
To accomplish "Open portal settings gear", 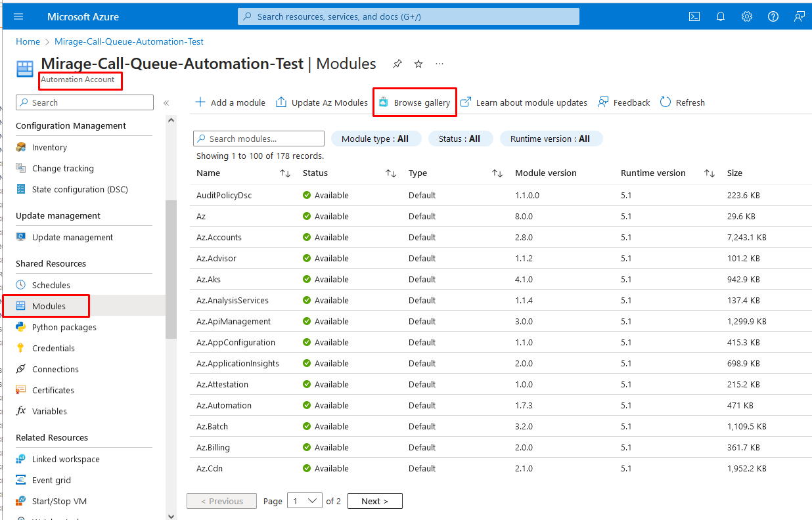I will [x=747, y=16].
